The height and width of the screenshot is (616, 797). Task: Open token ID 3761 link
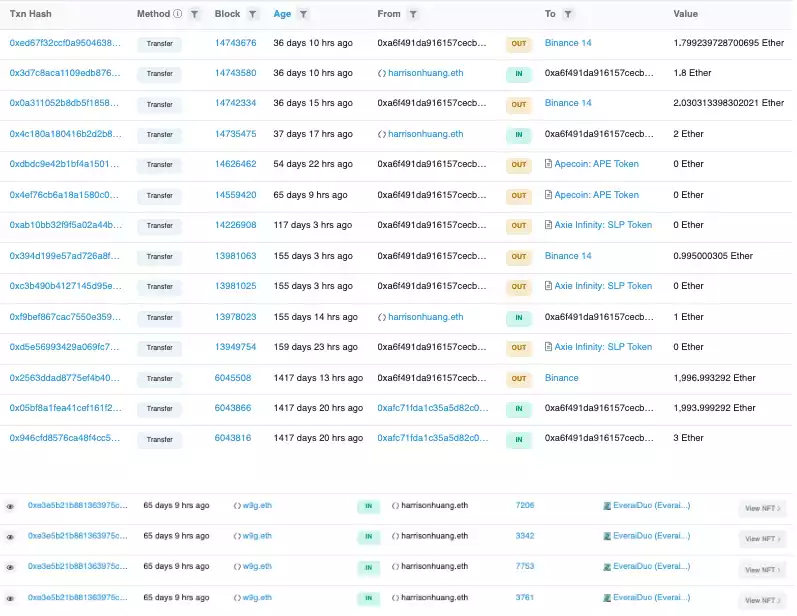point(525,597)
